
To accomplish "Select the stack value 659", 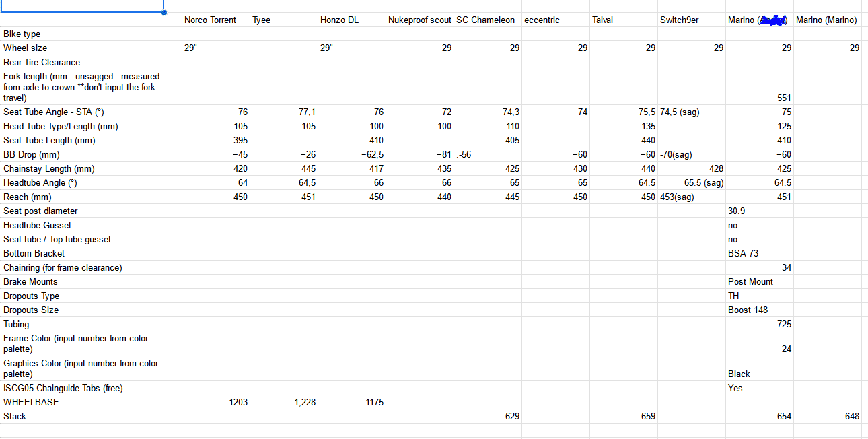I will [x=624, y=417].
